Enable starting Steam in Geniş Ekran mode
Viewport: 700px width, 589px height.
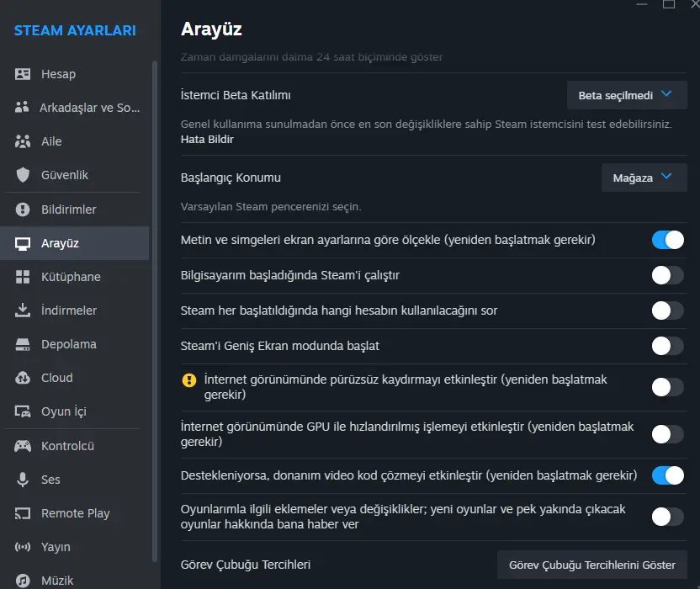click(x=667, y=346)
